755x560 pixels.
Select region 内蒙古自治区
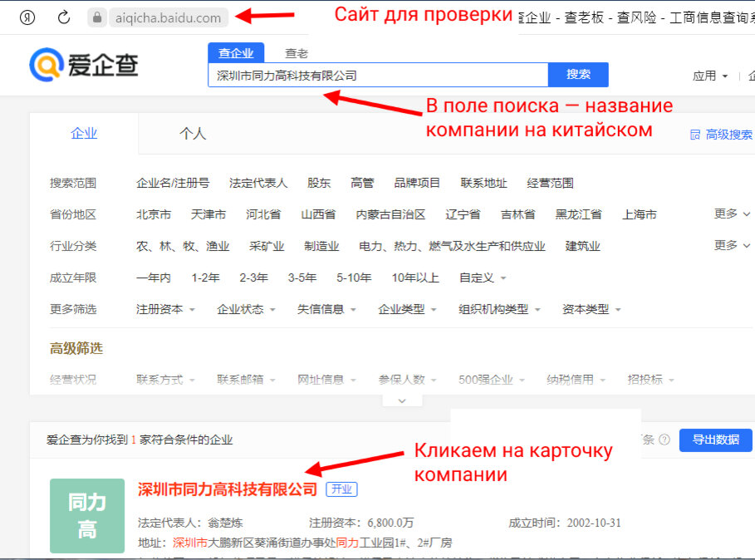(x=390, y=214)
